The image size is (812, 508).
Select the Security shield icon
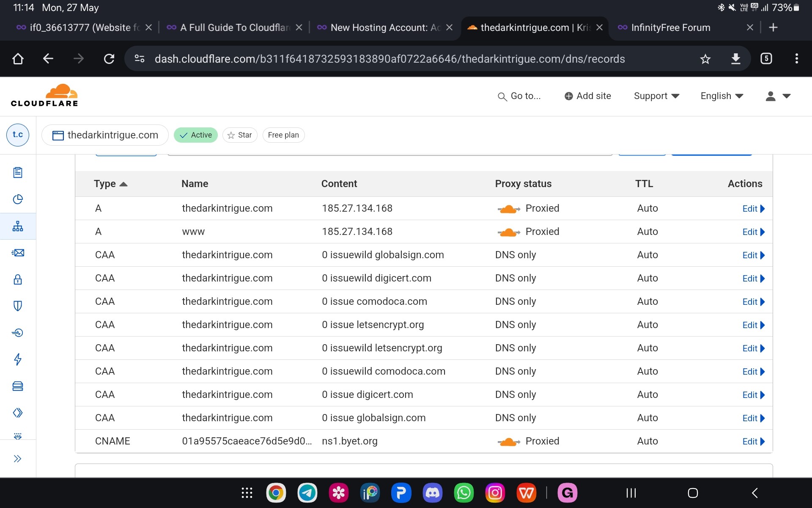tap(18, 306)
